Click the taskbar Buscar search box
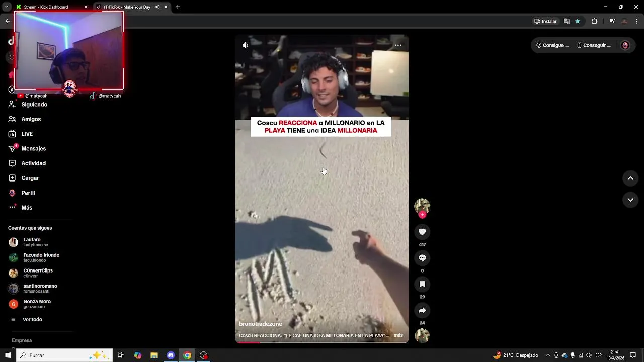 pos(64,355)
